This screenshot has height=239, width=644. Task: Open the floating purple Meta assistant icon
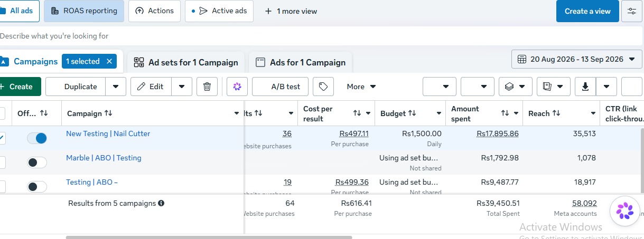tap(625, 211)
